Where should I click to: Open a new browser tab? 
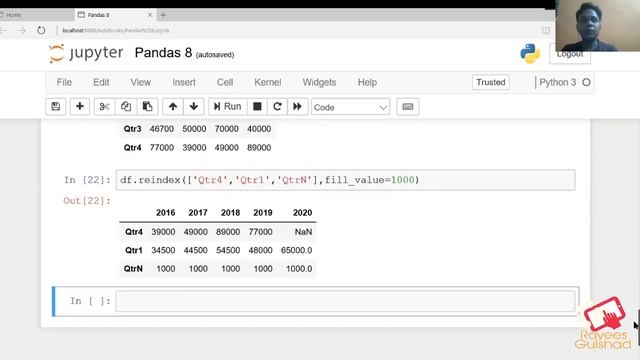(x=163, y=15)
